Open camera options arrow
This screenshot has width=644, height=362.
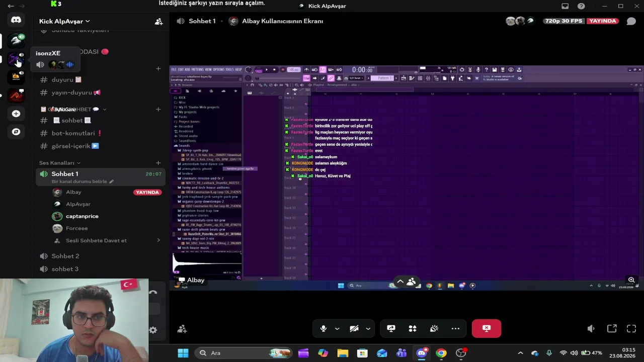[x=368, y=329]
